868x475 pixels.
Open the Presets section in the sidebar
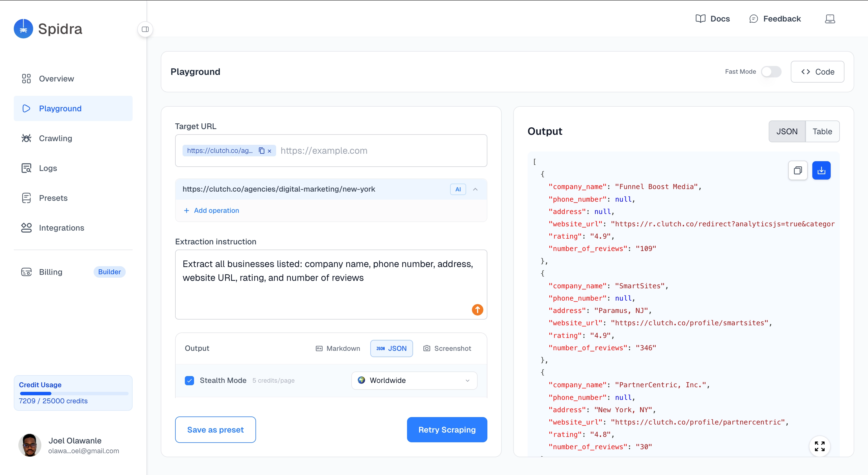pos(53,198)
